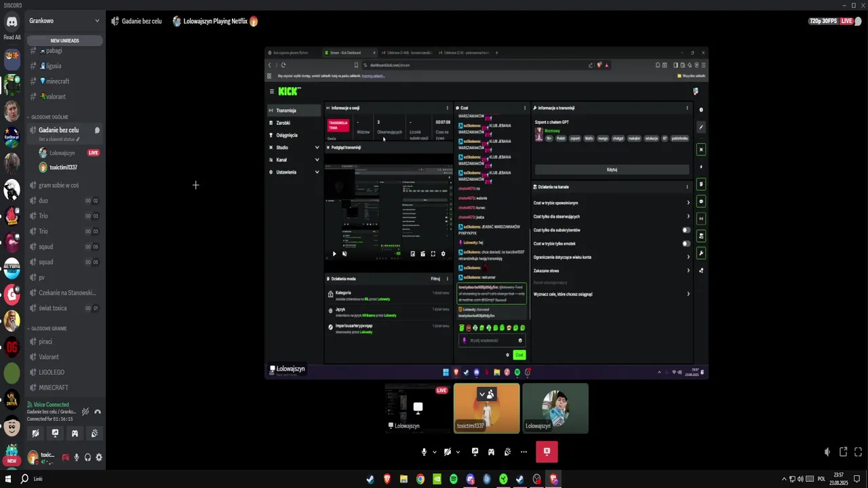
Task: Adjust stream volume speaker icon
Action: tap(827, 451)
